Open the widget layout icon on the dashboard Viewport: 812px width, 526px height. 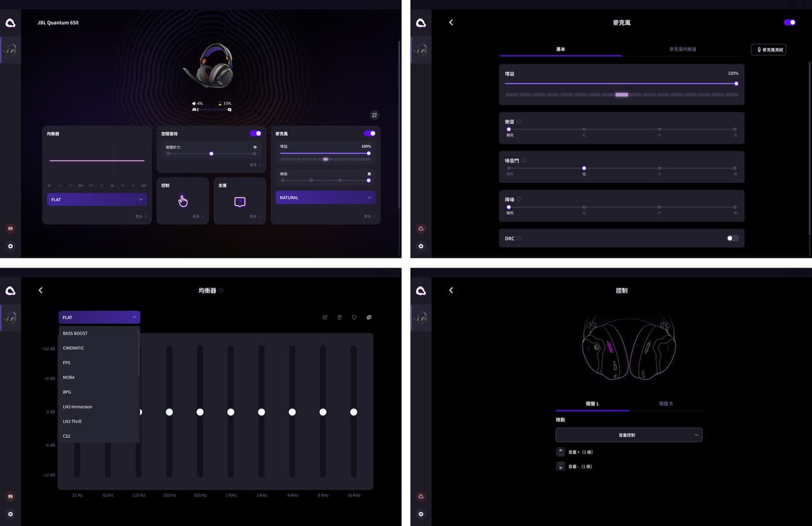pos(375,115)
